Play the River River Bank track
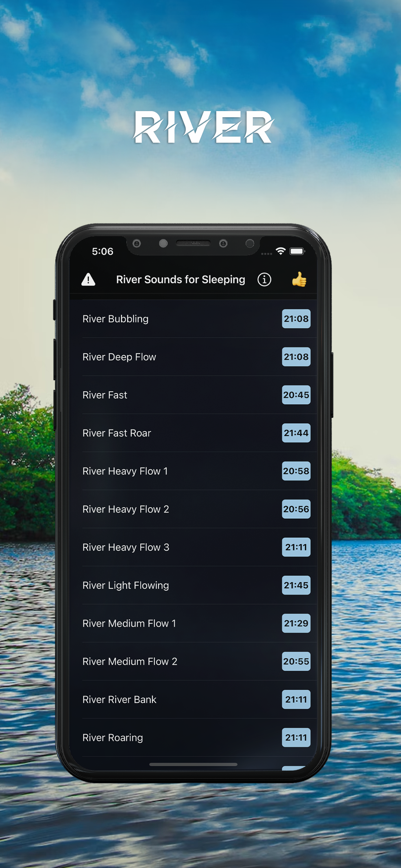 pyautogui.click(x=193, y=699)
